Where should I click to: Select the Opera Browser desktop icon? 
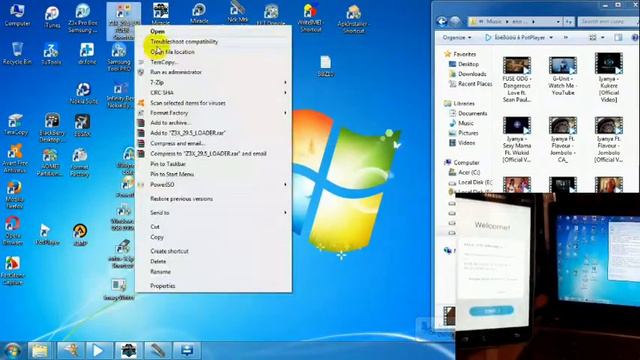13,231
